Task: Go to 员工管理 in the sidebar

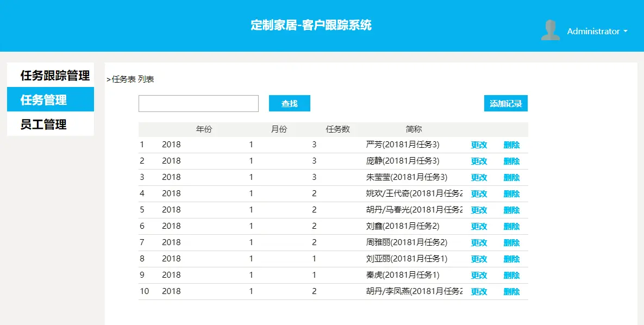Action: 51,124
